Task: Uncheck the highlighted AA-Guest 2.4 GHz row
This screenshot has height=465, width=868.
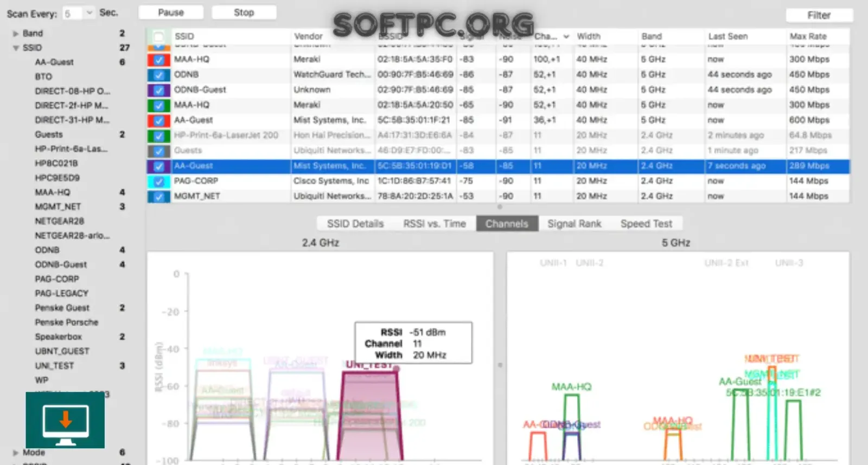Action: coord(159,166)
